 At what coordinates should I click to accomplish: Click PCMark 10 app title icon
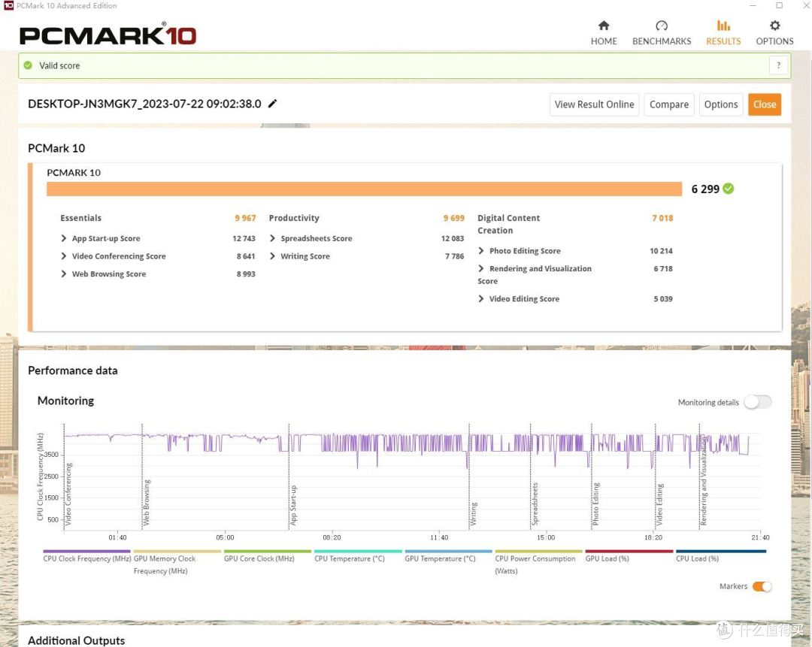click(x=8, y=6)
